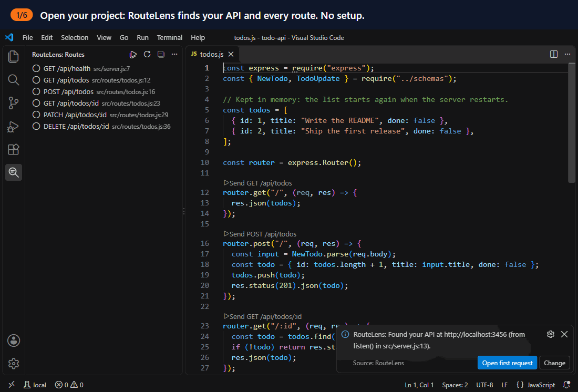Click Send GET /api/todos code lens
The width and height of the screenshot is (578, 392).
coord(257,183)
